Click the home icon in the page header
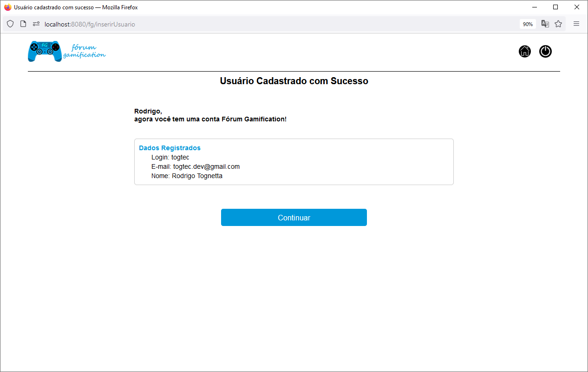This screenshot has height=372, width=588. coord(525,52)
